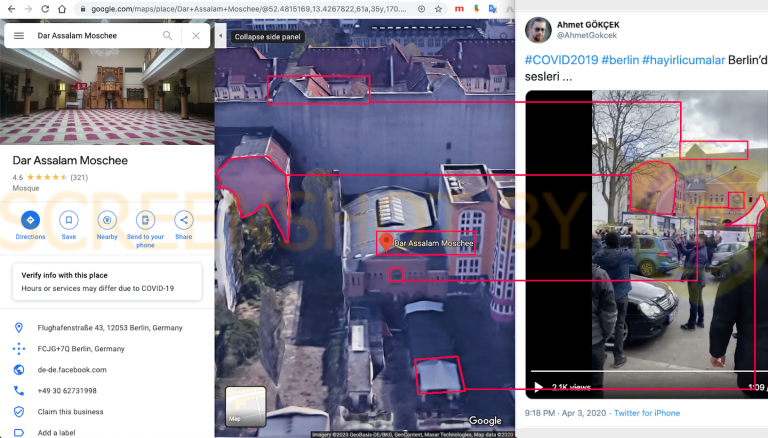Open the #berlin hashtag
Image resolution: width=768 pixels, height=438 pixels.
620,60
